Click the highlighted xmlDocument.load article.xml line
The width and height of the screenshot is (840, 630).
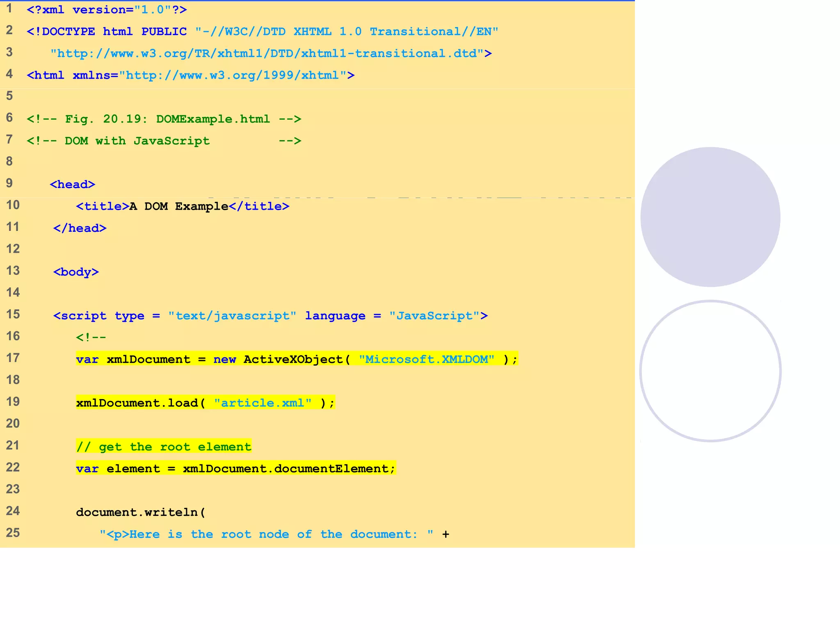pyautogui.click(x=205, y=403)
